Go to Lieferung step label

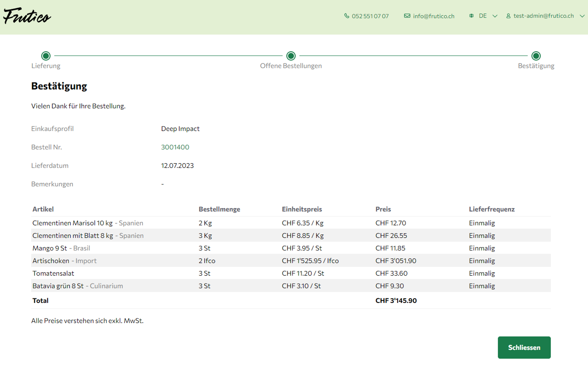(46, 66)
